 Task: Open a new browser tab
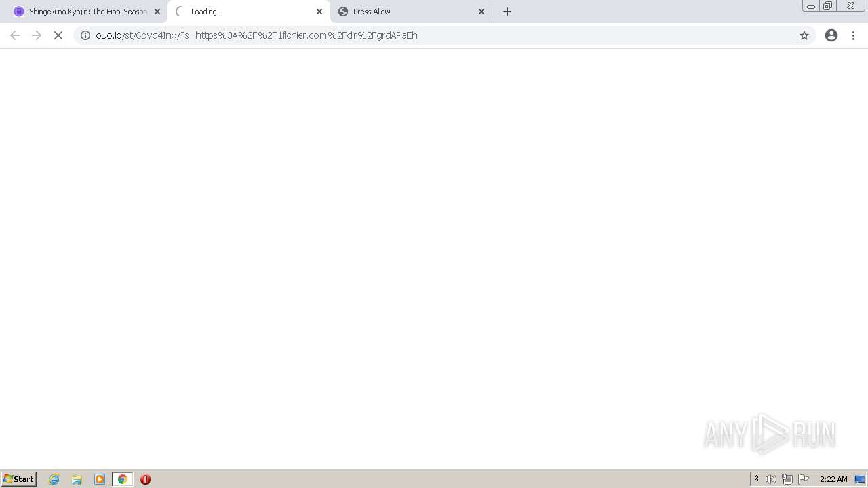pos(507,12)
